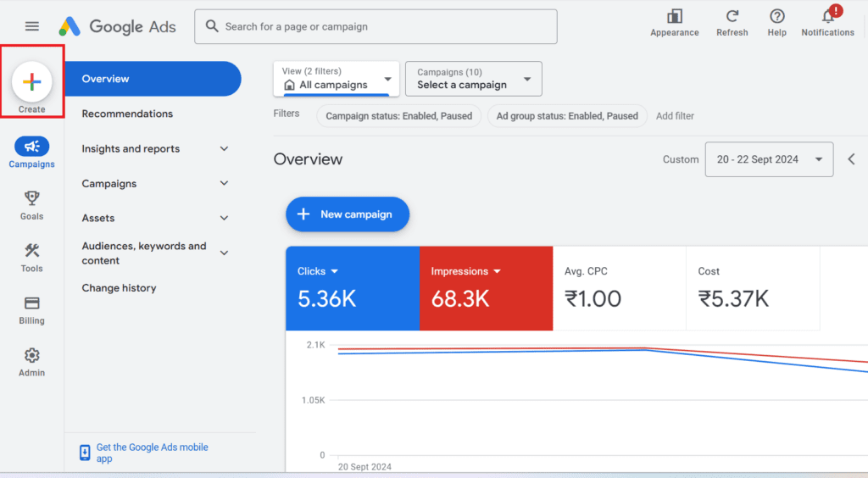Open the hamburger main menu
The width and height of the screenshot is (868, 478).
click(x=32, y=26)
